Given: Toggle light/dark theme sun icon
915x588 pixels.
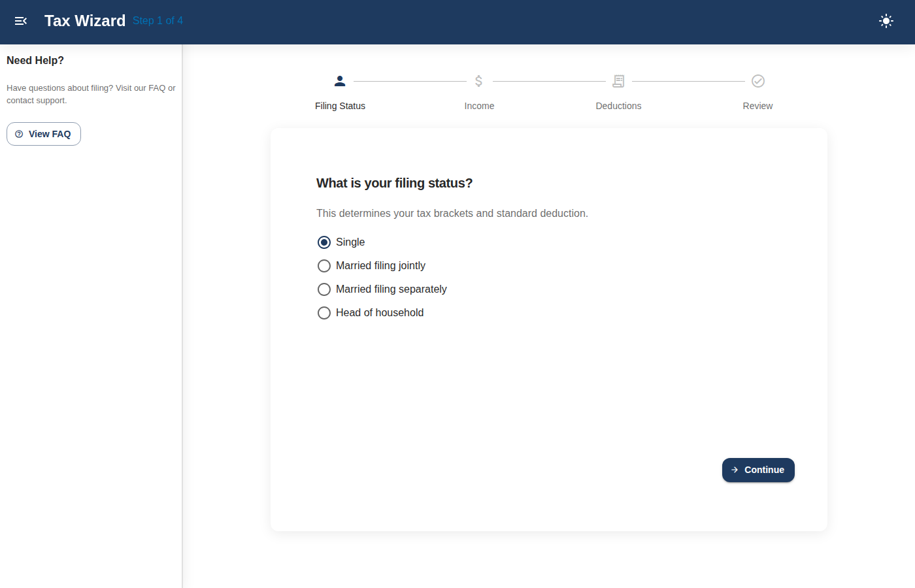Looking at the screenshot, I should click(x=886, y=21).
